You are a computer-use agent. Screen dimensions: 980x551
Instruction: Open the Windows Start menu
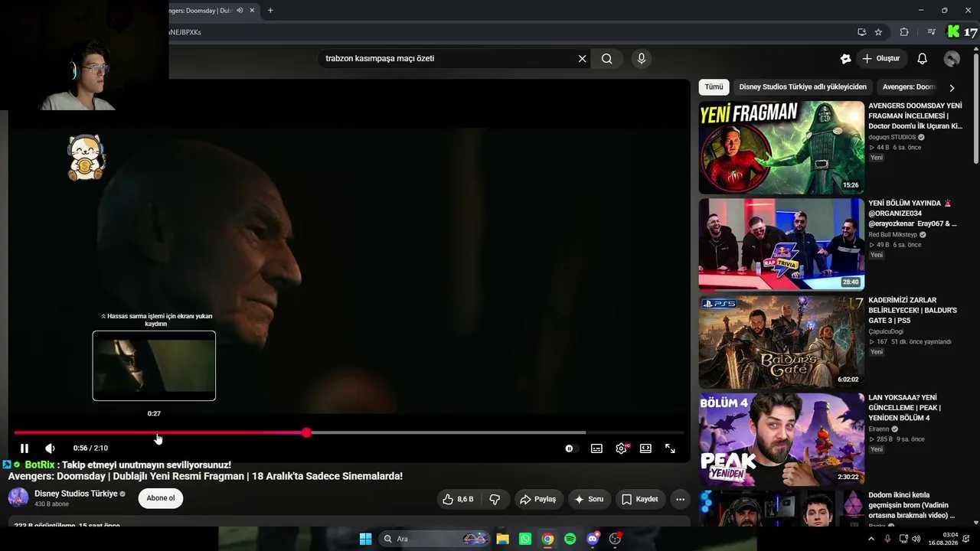click(365, 539)
